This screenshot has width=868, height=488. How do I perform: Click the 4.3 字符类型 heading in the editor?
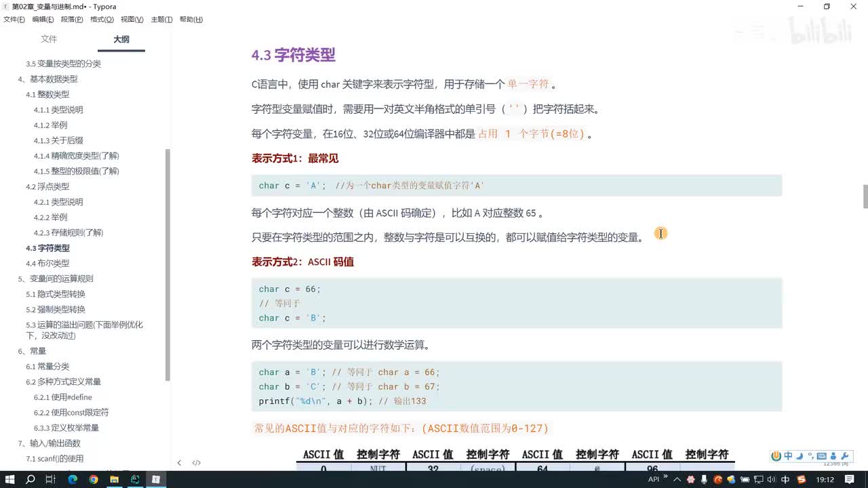click(x=294, y=56)
